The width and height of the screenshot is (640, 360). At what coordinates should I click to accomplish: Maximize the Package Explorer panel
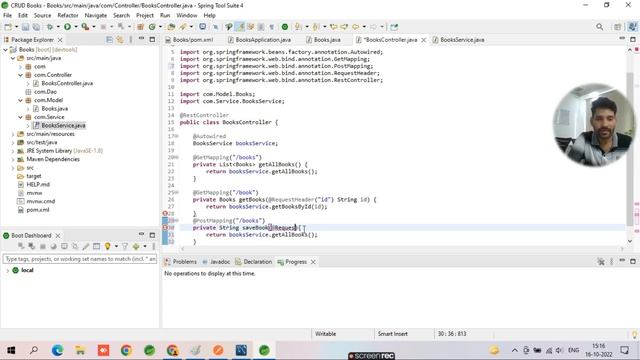152,40
